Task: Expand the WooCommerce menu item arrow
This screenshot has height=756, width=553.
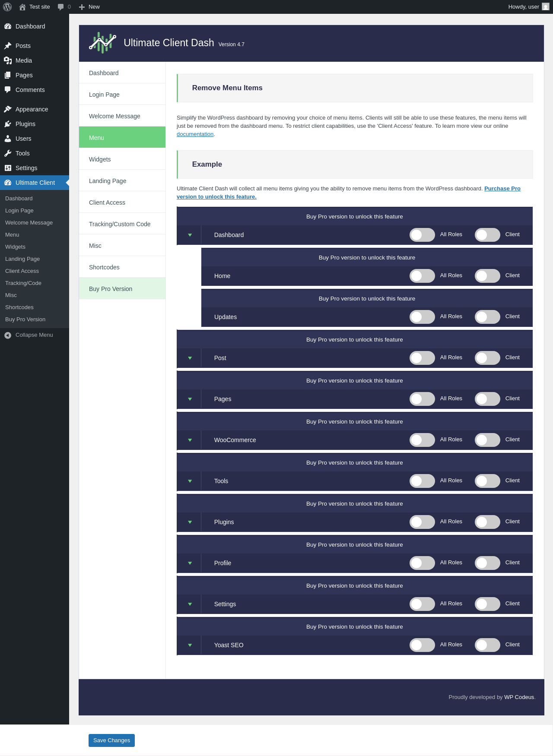Action: pos(190,440)
